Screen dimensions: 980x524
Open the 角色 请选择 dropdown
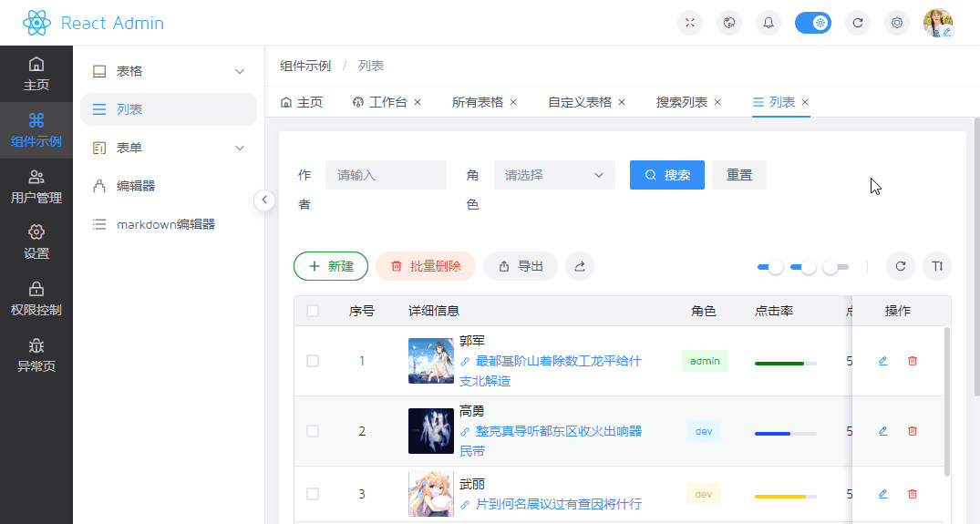[x=554, y=175]
